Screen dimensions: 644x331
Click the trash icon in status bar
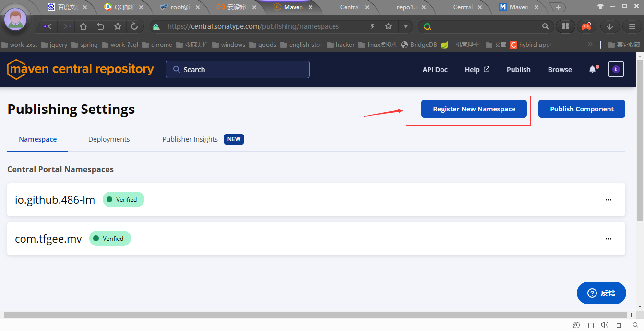[591, 325]
